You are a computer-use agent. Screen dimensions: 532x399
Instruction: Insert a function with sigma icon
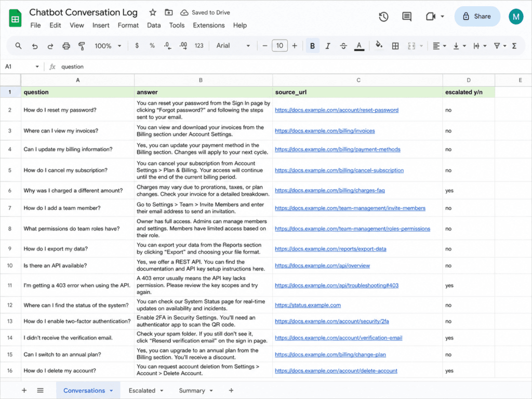pyautogui.click(x=514, y=46)
